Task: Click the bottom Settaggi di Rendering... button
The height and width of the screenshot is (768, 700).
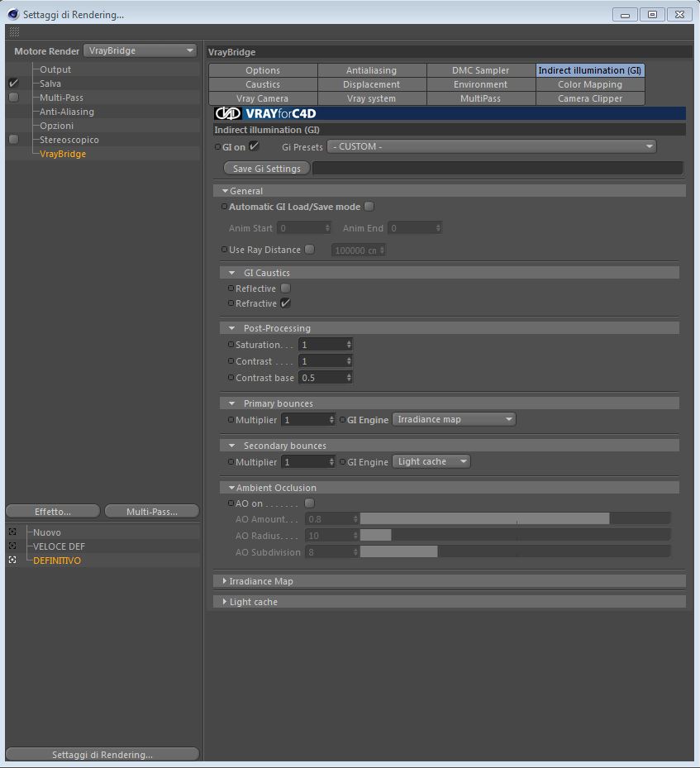Action: (102, 754)
